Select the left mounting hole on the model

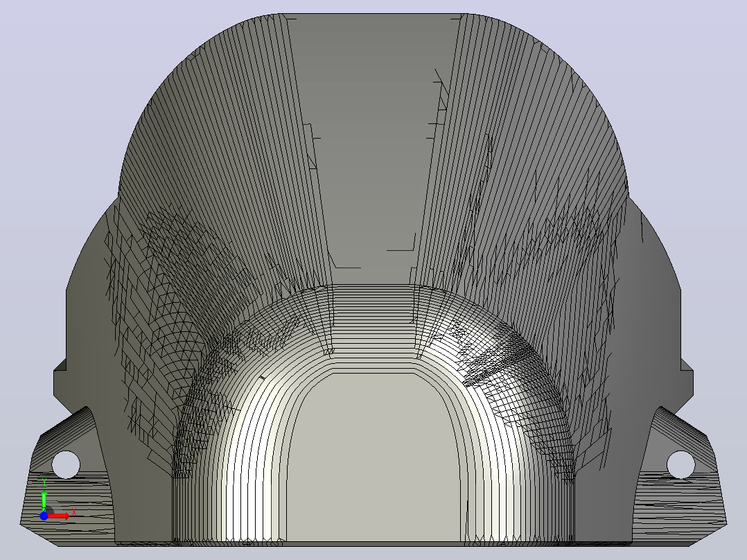coord(66,464)
